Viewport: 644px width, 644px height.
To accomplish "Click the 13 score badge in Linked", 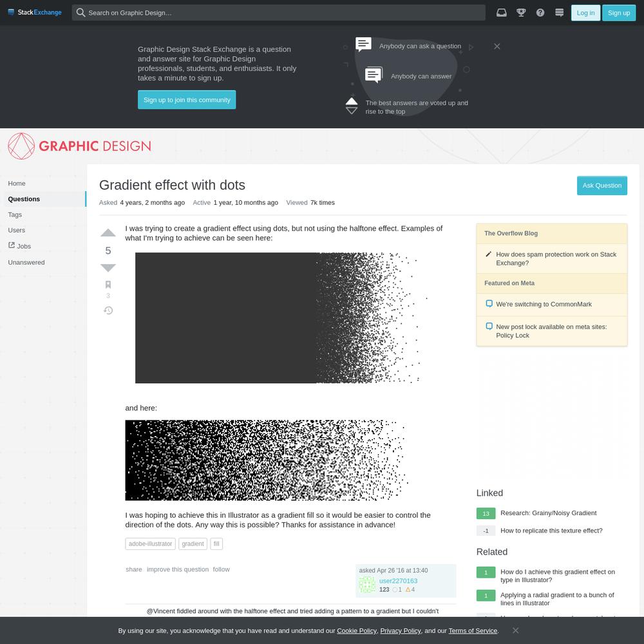I will click(x=486, y=513).
